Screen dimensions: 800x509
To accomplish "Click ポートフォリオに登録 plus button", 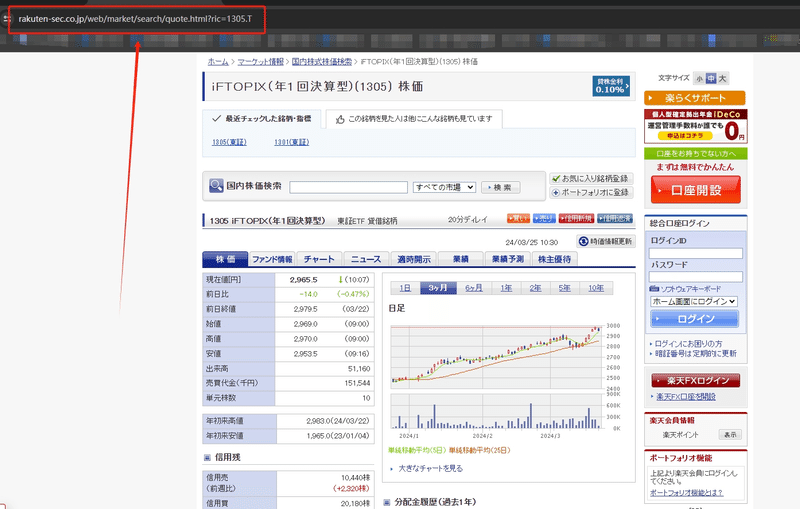I will (591, 192).
